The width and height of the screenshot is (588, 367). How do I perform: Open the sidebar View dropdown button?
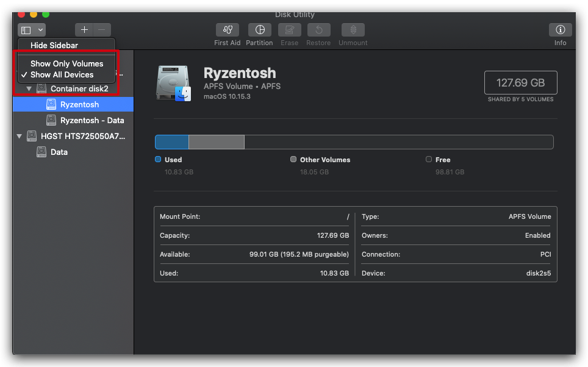pos(32,30)
